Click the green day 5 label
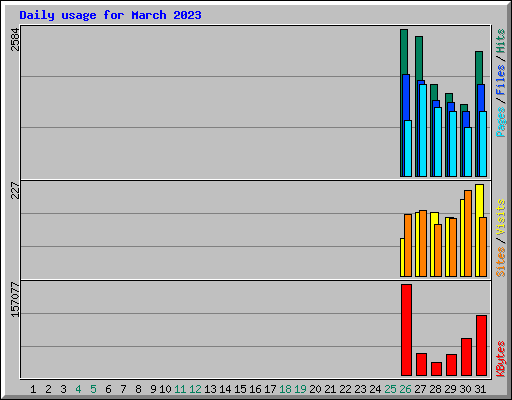The width and height of the screenshot is (512, 400). [x=93, y=389]
